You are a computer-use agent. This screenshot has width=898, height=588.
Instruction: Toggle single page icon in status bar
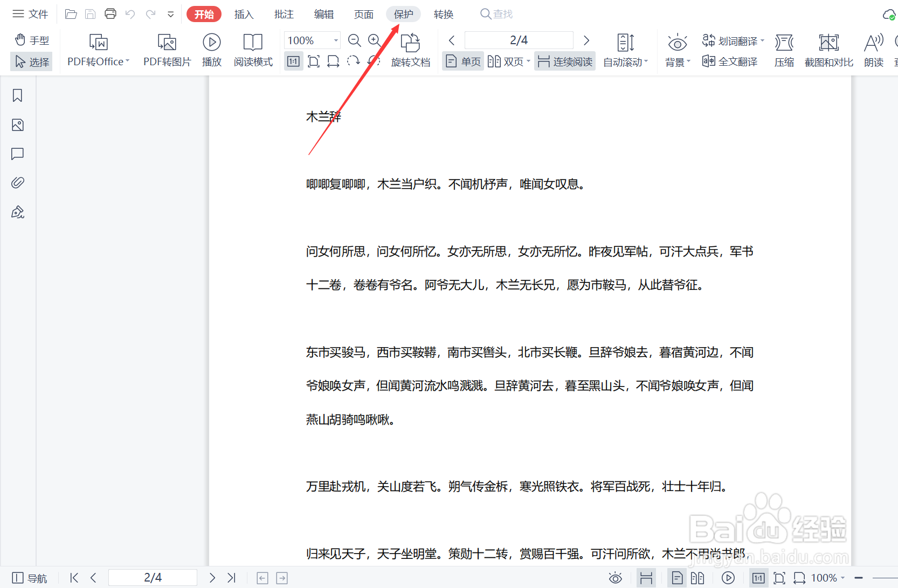pos(677,578)
